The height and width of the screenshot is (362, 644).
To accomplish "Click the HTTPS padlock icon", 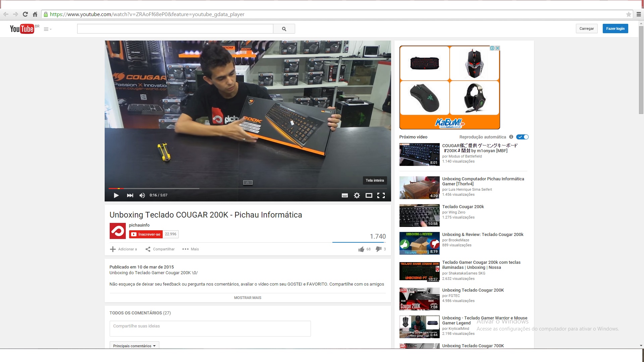I will pos(46,14).
